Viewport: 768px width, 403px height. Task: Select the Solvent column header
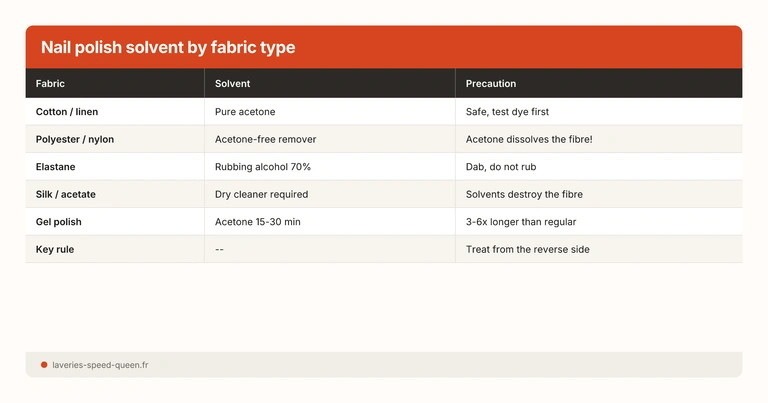[232, 84]
